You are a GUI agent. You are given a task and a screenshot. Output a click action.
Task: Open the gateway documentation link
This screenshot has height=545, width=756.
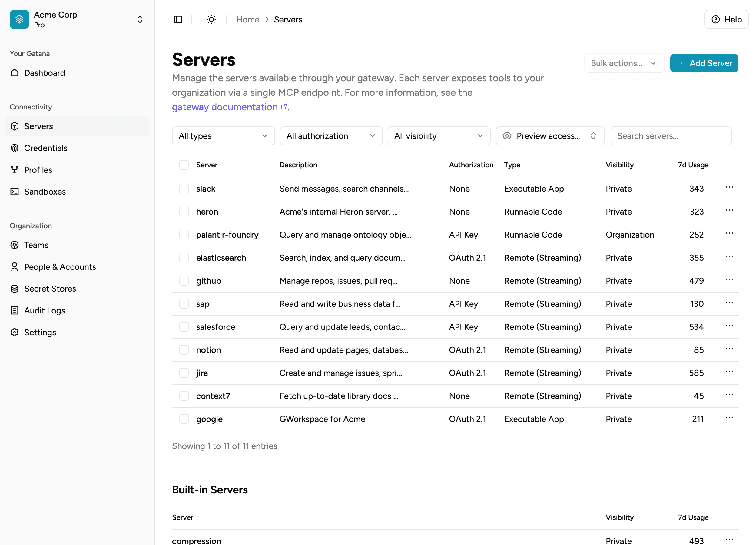tap(224, 107)
